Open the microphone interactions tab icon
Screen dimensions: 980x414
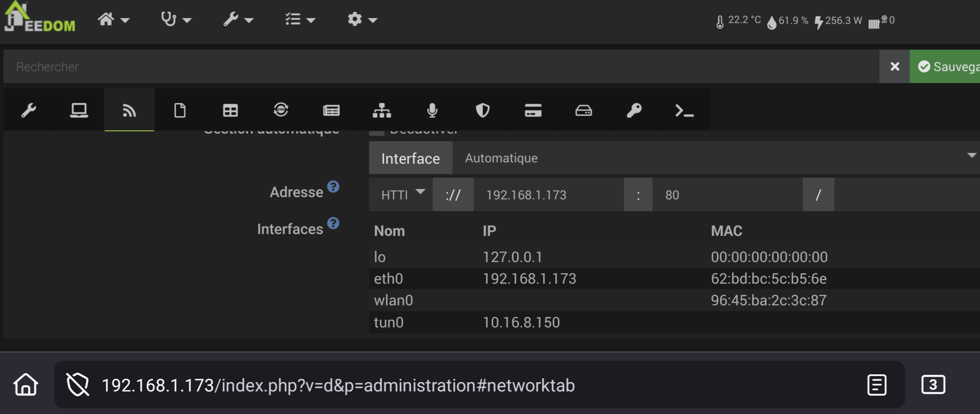click(432, 110)
